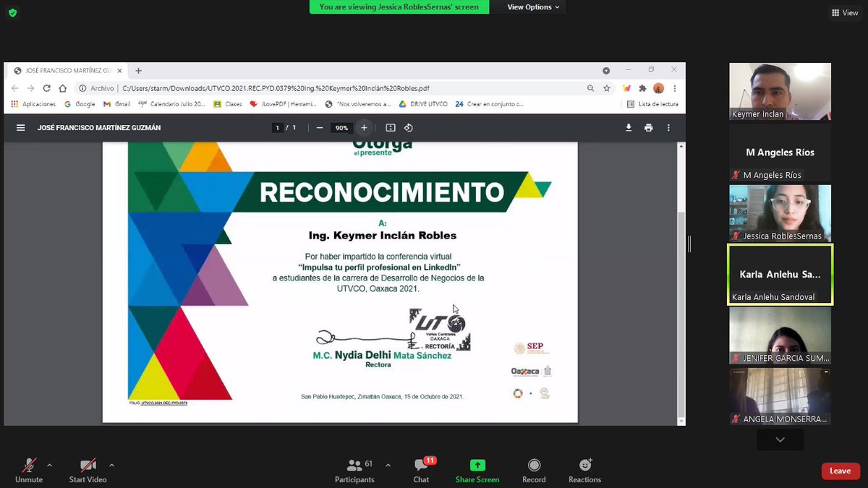Start recording with Record button
868x488 pixels.
pyautogui.click(x=534, y=471)
